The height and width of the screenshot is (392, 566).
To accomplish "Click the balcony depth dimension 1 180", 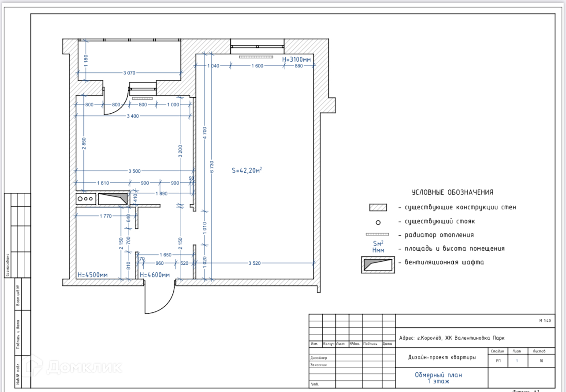I will click(86, 60).
